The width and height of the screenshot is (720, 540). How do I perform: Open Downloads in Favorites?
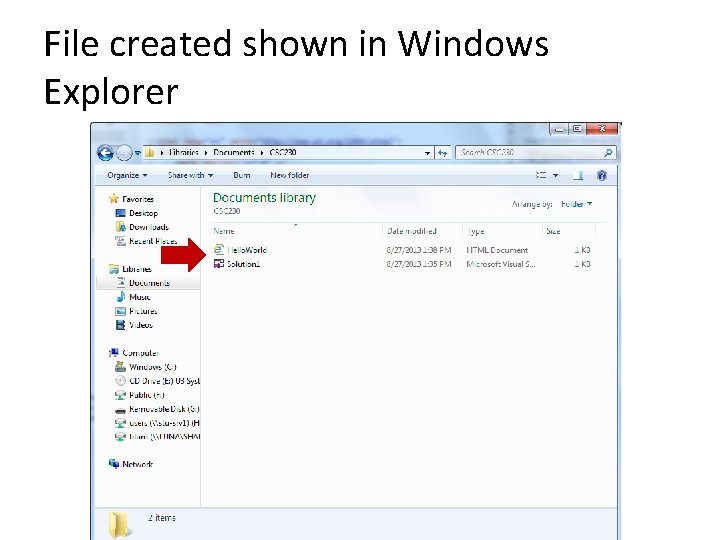(x=149, y=227)
